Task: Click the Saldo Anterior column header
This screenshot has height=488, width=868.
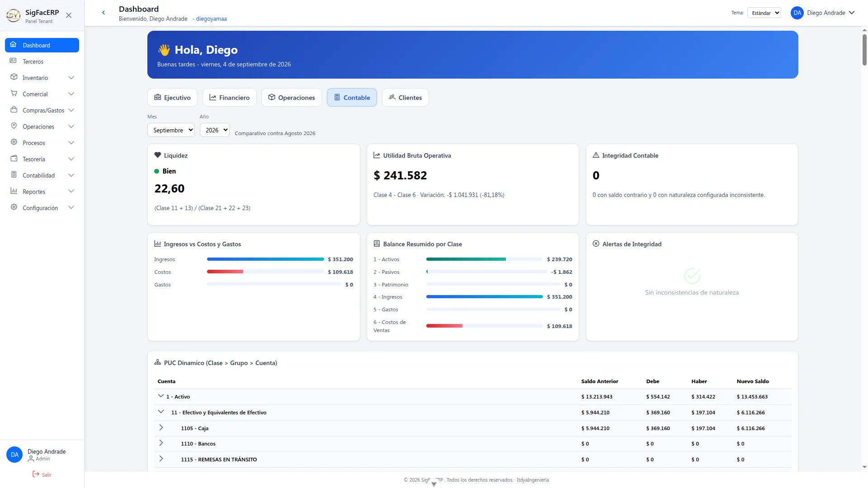Action: pyautogui.click(x=599, y=381)
